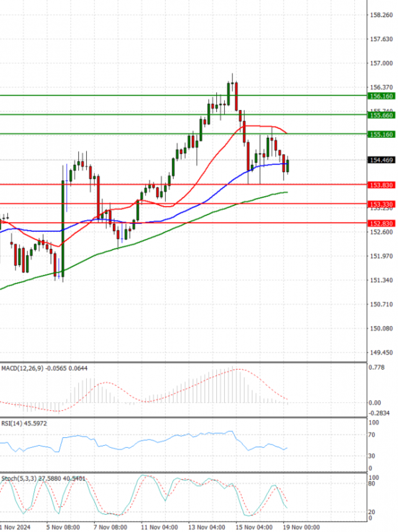The height and width of the screenshot is (532, 398).
Task: Click the last green candlestick on the chart
Action: pyautogui.click(x=288, y=166)
